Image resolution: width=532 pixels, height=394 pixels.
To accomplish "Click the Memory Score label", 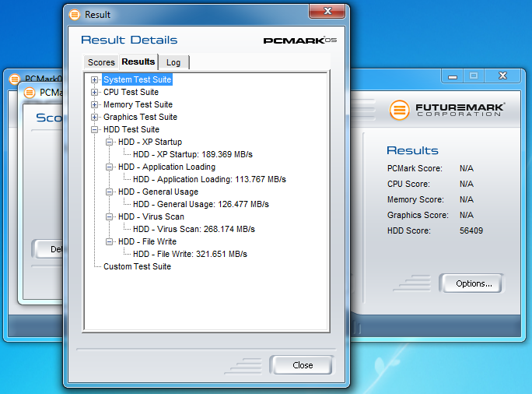I will [415, 199].
